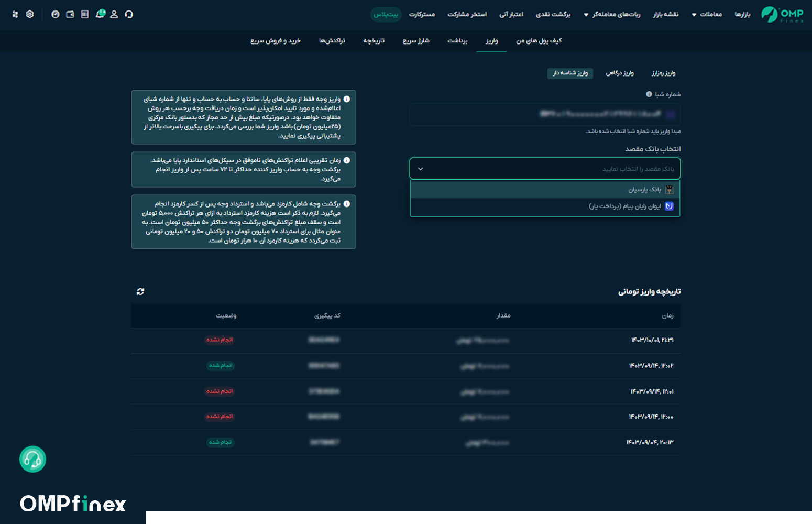Click the بانک پارسیان logo icon
The width and height of the screenshot is (812, 524).
[669, 190]
